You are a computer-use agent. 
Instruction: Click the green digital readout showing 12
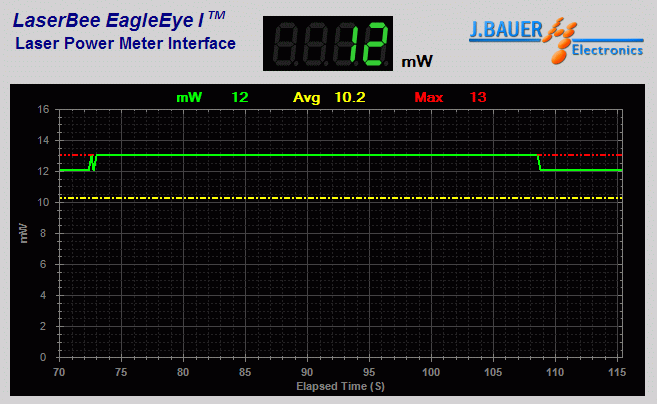pos(328,44)
